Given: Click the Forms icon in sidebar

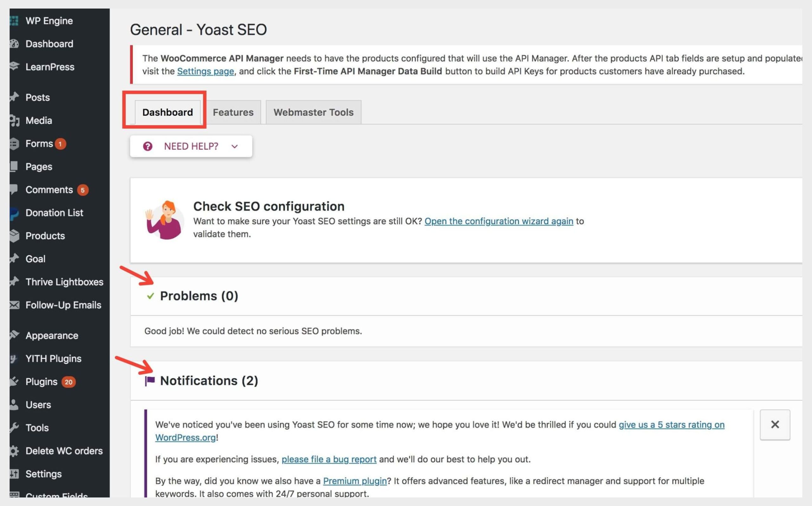Looking at the screenshot, I should (x=14, y=144).
